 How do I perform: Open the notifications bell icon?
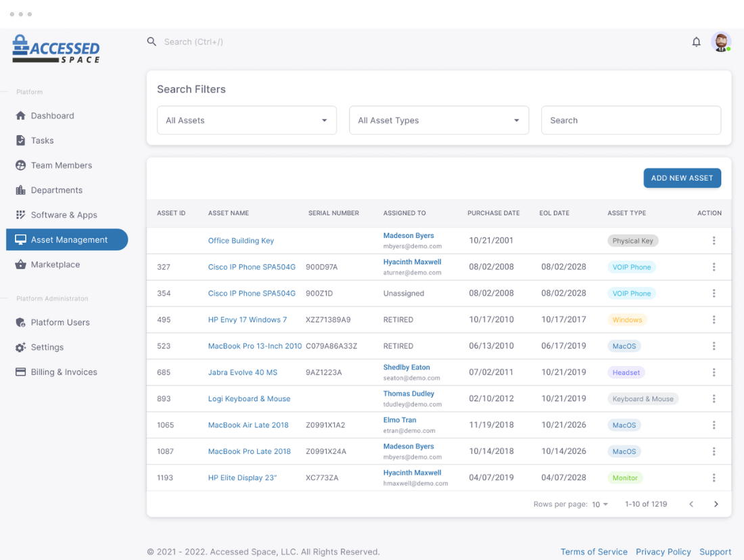point(696,42)
